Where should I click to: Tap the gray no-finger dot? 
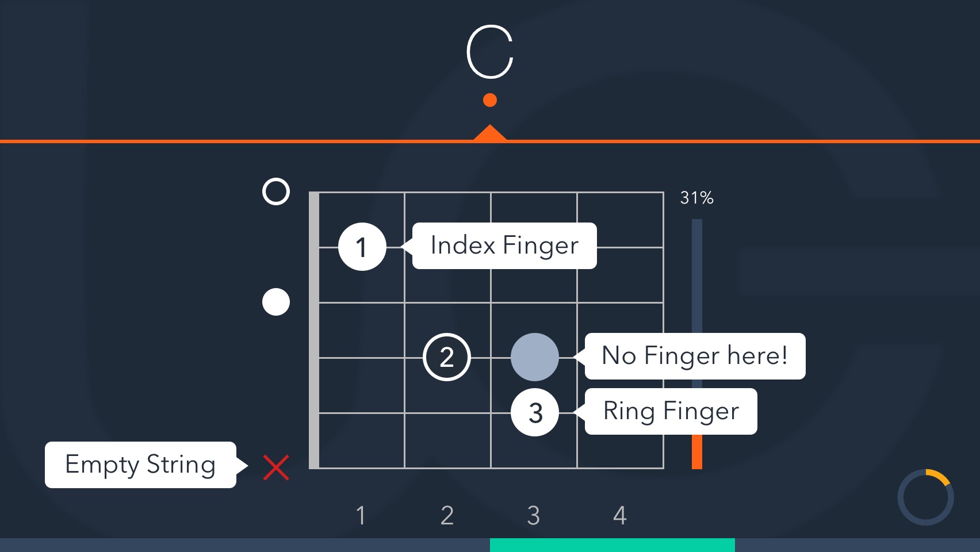click(x=535, y=357)
